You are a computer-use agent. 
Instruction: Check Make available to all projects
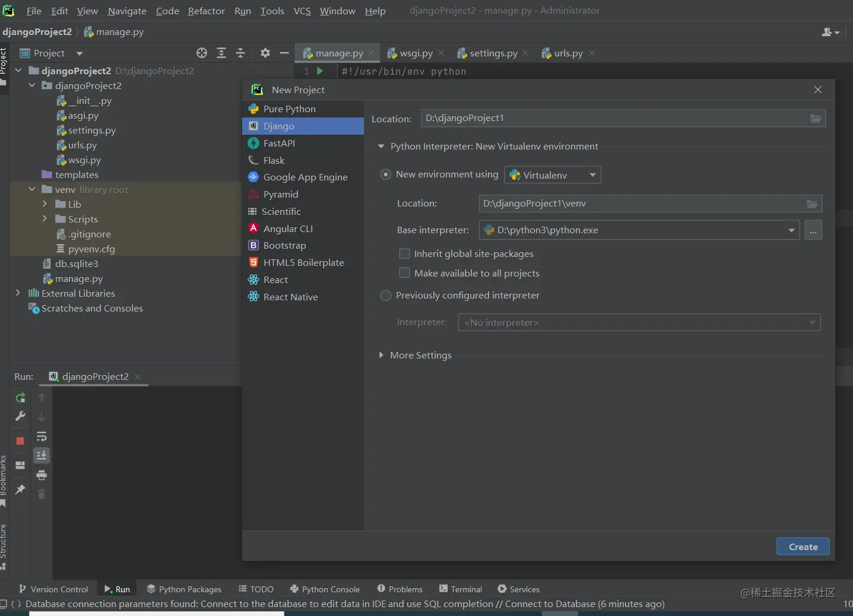[405, 273]
